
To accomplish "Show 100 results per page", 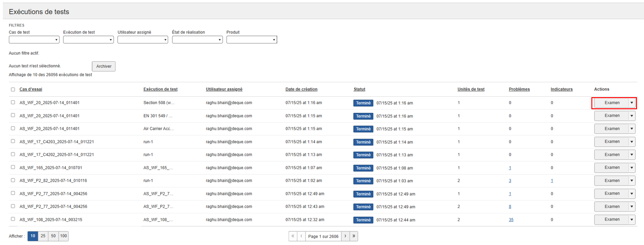I will pyautogui.click(x=63, y=236).
